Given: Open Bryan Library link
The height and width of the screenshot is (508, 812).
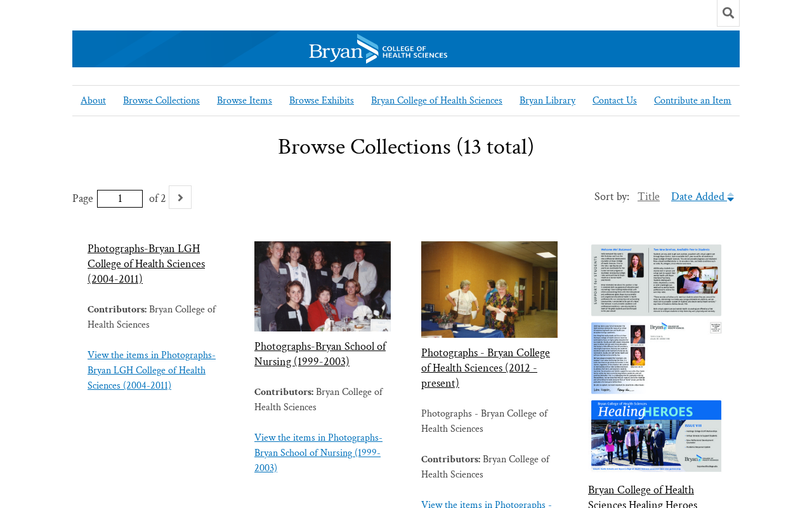Looking at the screenshot, I should [547, 100].
